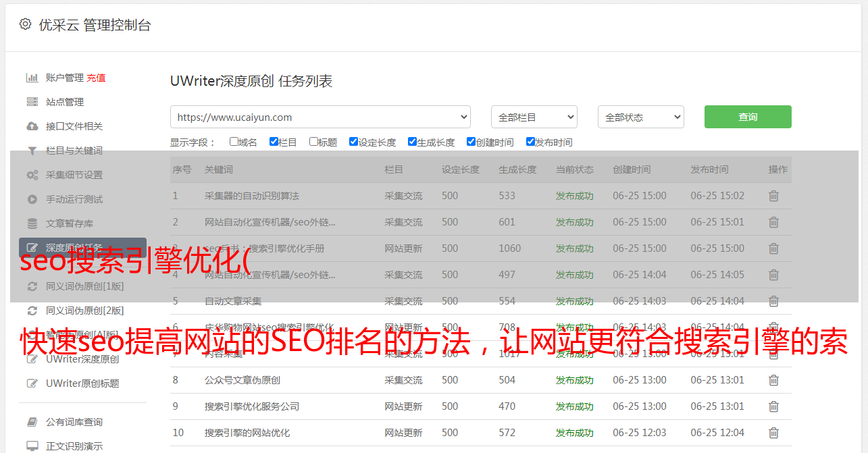
Task: Click the server icon next to 站点管理
Action: [x=32, y=102]
